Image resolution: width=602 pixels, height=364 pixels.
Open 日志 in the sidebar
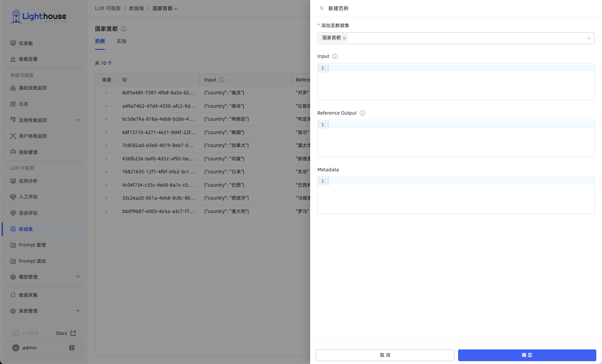click(44, 104)
